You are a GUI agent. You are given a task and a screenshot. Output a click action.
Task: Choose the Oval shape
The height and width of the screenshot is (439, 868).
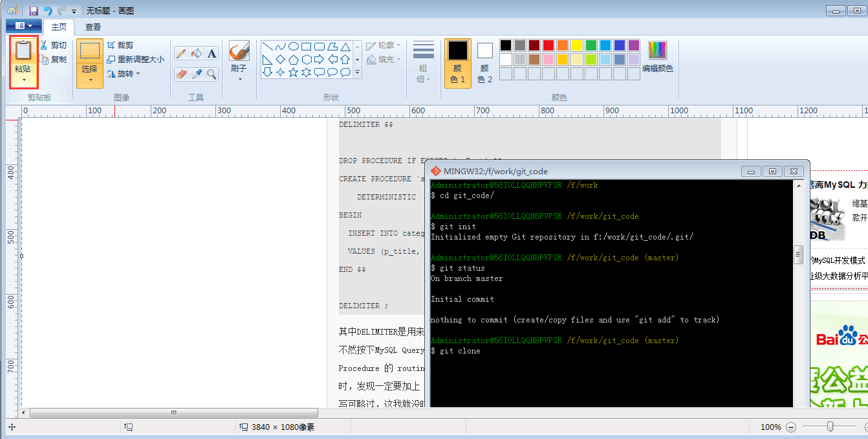293,47
